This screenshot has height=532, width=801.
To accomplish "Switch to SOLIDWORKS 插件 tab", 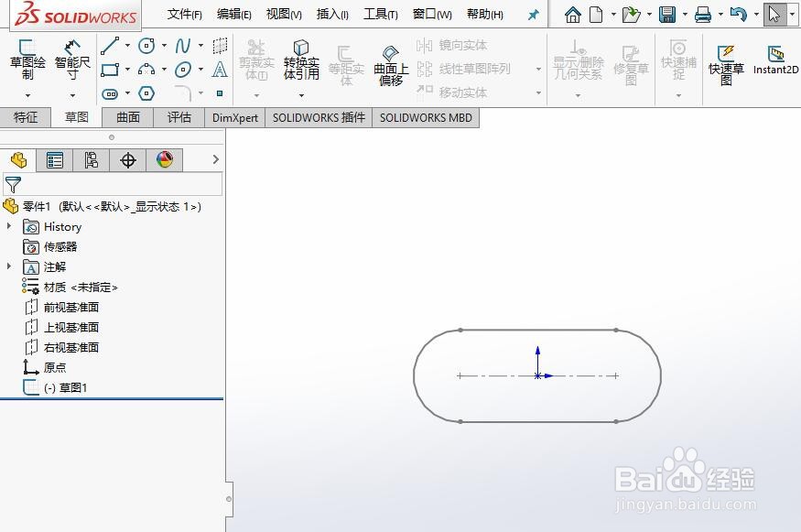I will 319,117.
